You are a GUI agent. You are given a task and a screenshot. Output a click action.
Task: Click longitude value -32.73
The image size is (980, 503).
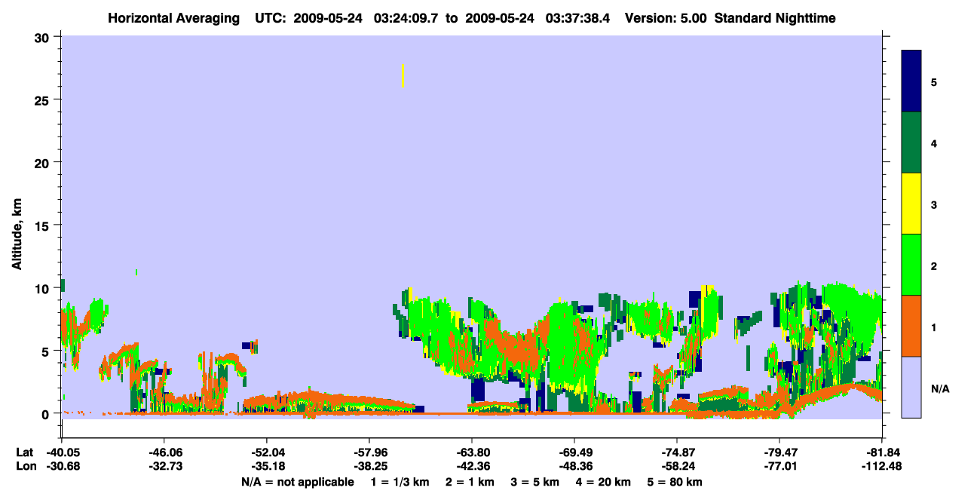164,466
